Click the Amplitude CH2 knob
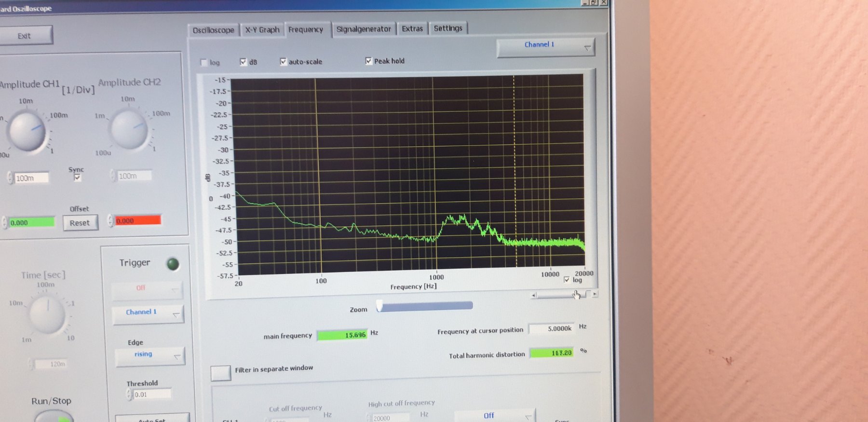This screenshot has height=422, width=868. [x=129, y=129]
